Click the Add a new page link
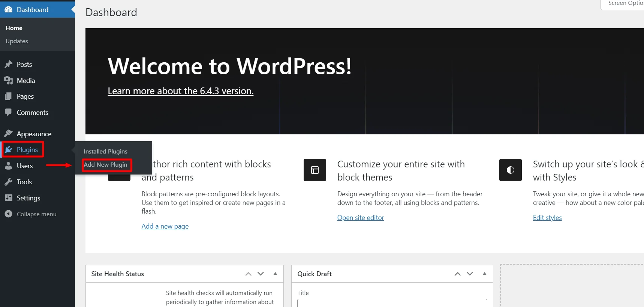Image resolution: width=644 pixels, height=307 pixels. 165,226
